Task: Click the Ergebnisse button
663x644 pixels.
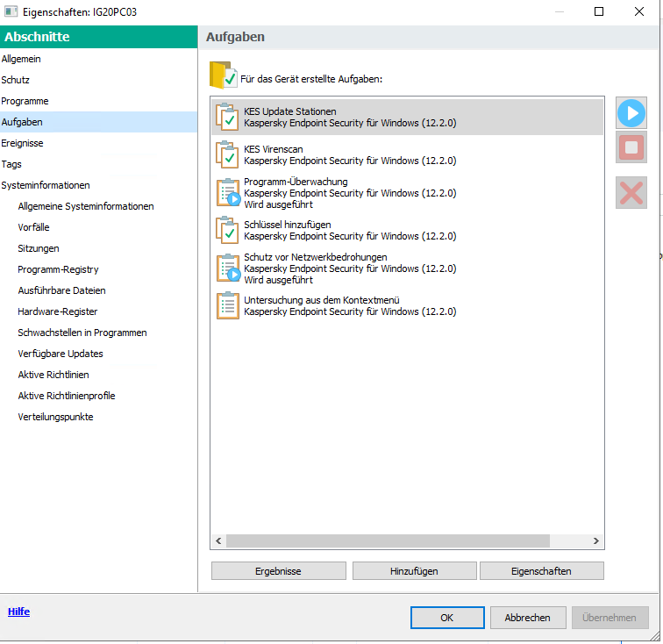Action: tap(278, 571)
